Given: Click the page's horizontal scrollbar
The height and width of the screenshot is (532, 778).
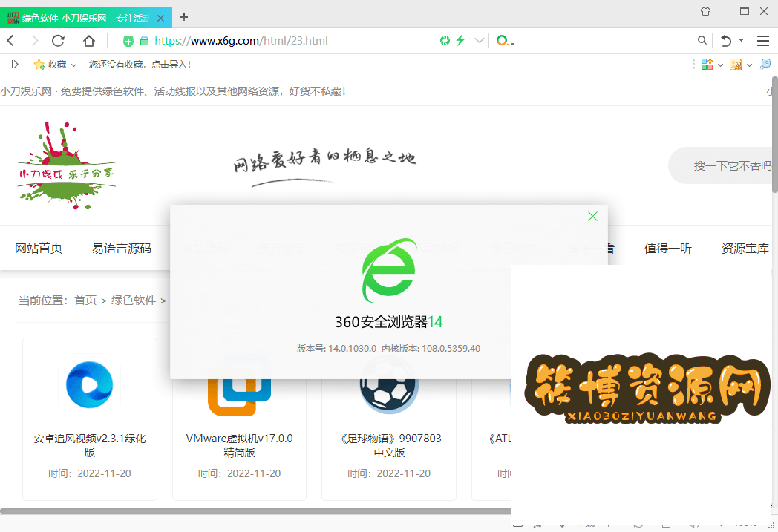Looking at the screenshot, I should 255,511.
